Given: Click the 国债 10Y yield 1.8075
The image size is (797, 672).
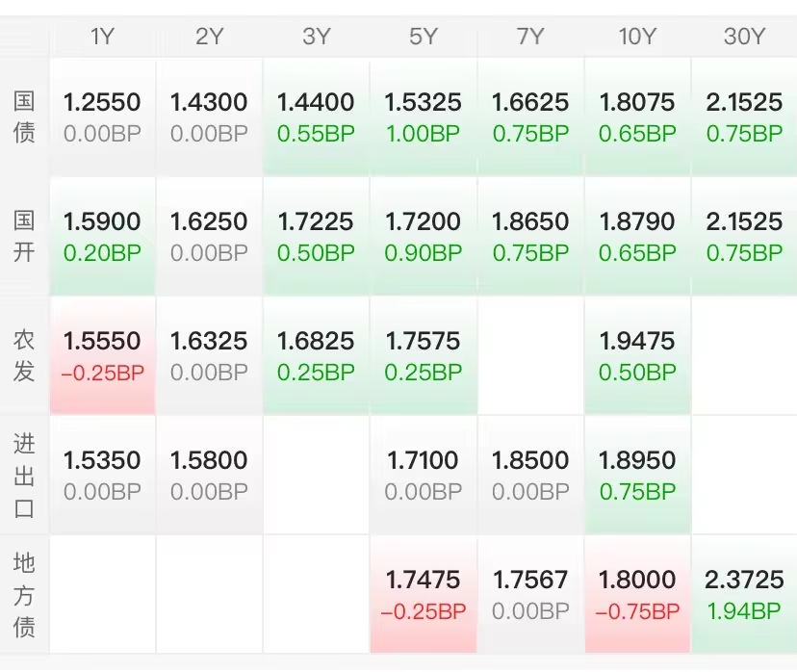Looking at the screenshot, I should (637, 116).
